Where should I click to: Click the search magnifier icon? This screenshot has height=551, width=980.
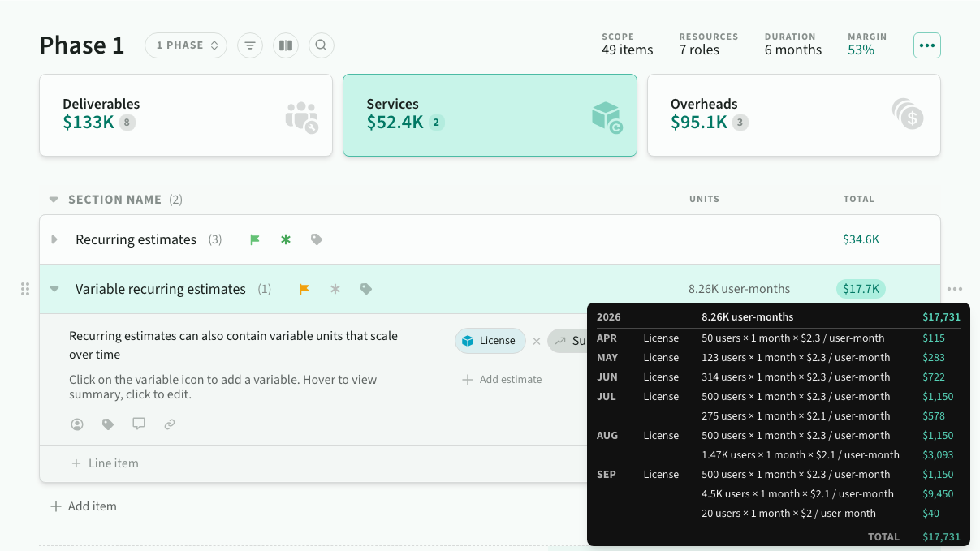(321, 45)
